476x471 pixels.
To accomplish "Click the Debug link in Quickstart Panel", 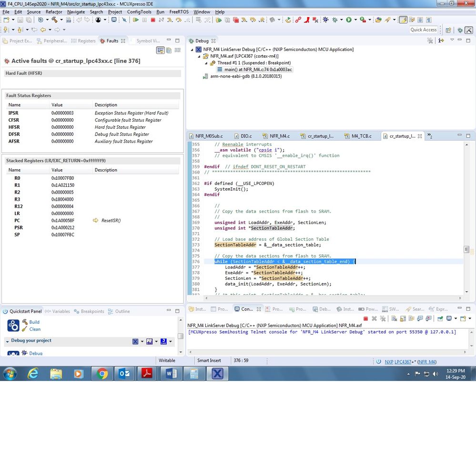I will [x=36, y=353].
